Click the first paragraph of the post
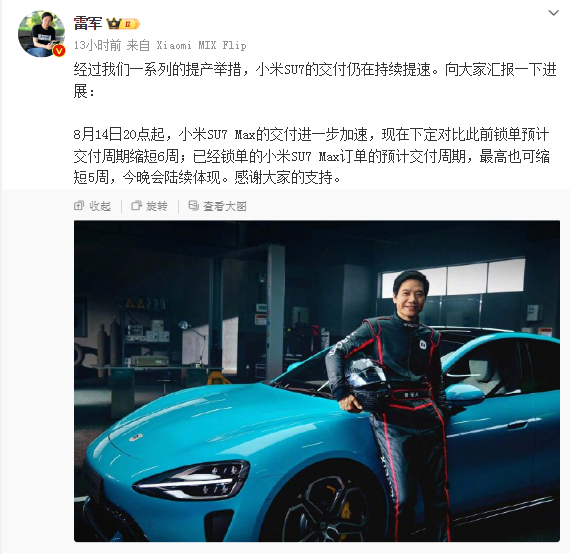Viewport: 570px width, 554px height. click(315, 80)
